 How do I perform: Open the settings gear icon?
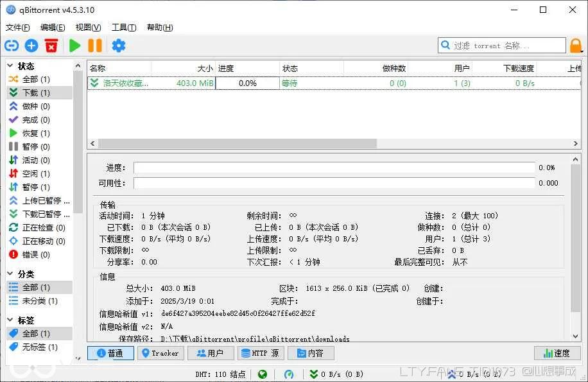pyautogui.click(x=119, y=46)
